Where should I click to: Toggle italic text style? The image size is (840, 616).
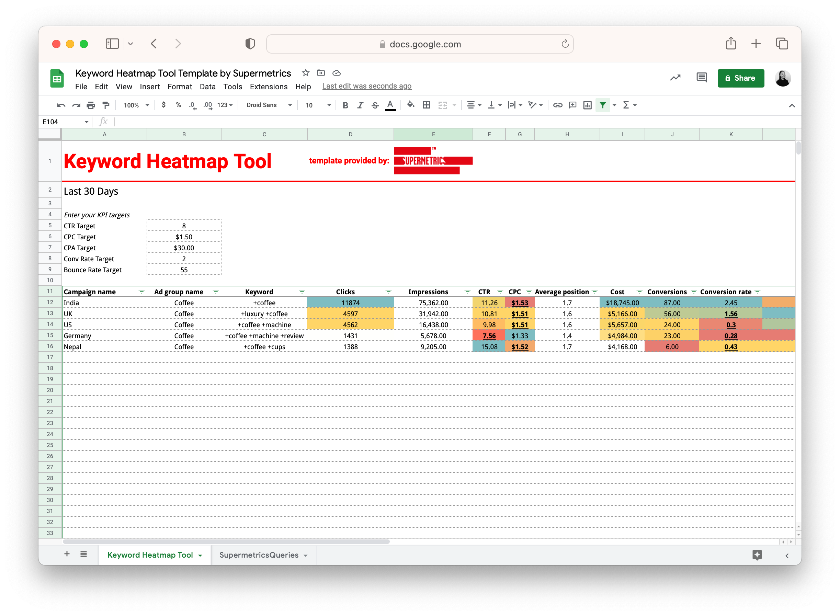pyautogui.click(x=360, y=105)
